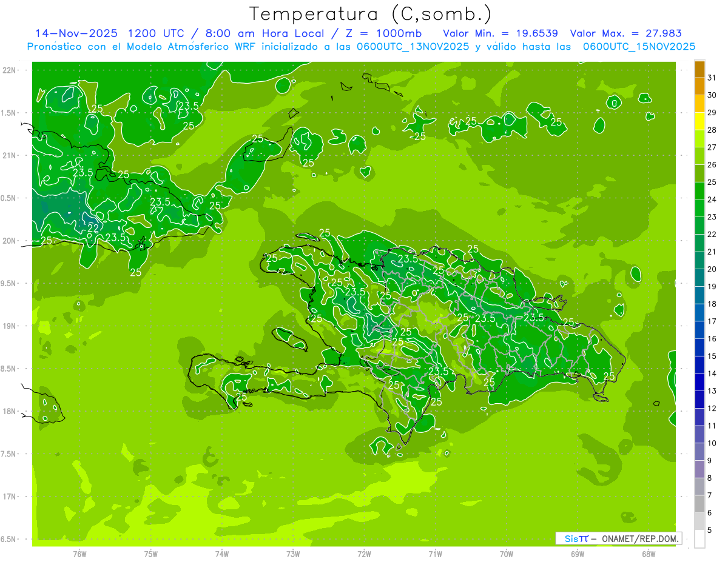728x562 pixels.
Task: Click the SisTT logo in the credit box
Action: (x=576, y=538)
